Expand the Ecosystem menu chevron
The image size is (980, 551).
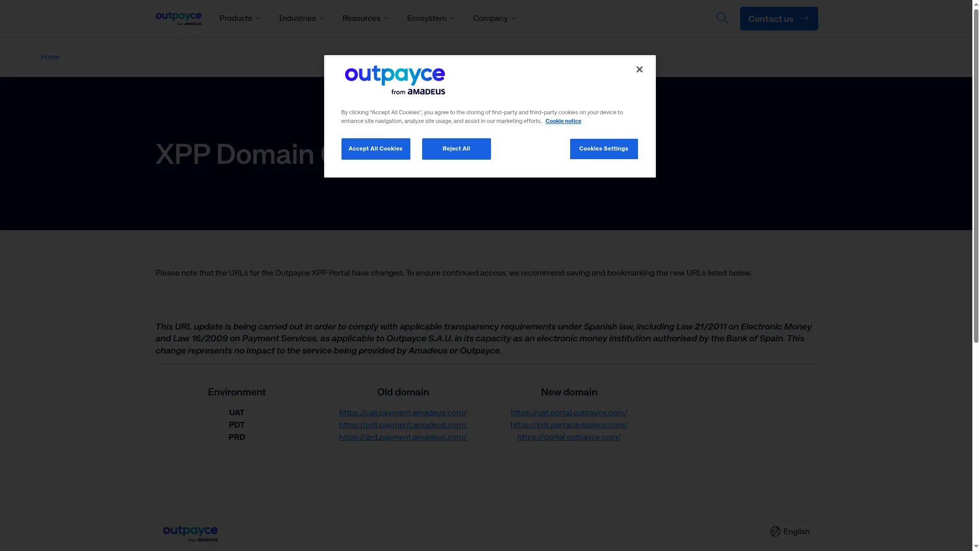453,18
